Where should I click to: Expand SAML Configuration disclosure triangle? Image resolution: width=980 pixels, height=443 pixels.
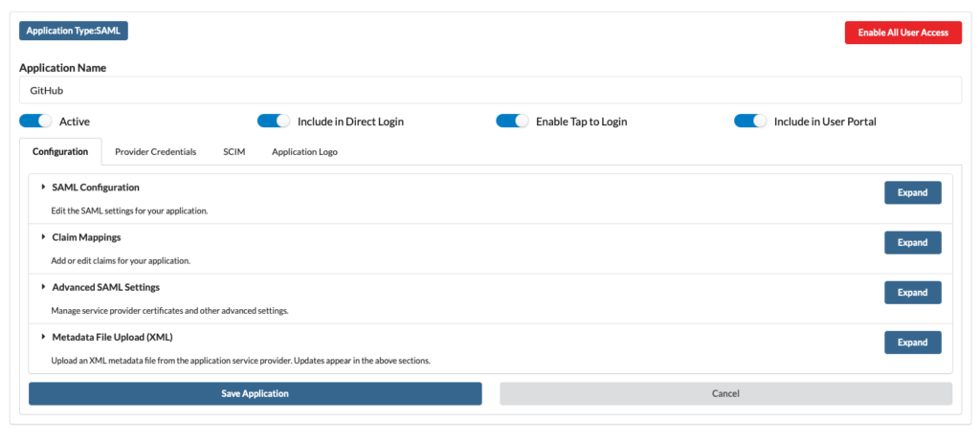(44, 187)
